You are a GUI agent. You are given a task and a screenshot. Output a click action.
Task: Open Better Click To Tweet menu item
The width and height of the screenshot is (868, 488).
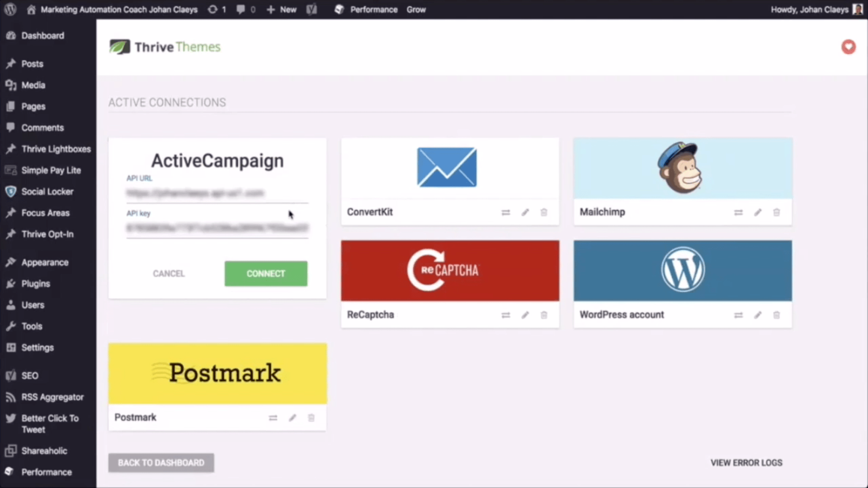(50, 424)
